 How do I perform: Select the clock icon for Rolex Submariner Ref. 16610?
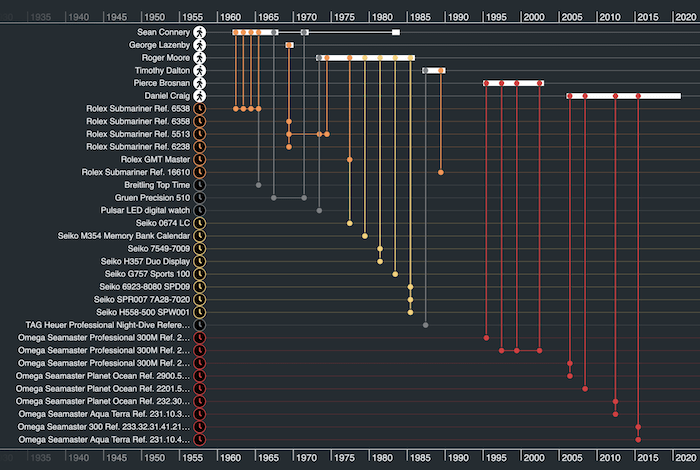[200, 172]
